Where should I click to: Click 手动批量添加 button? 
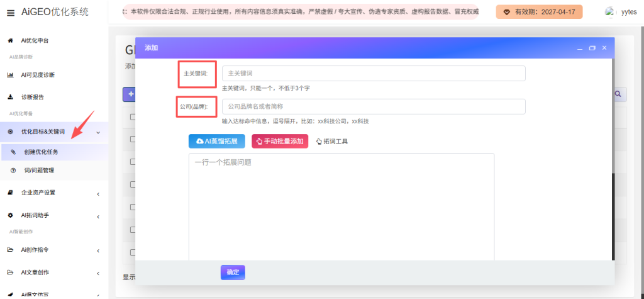pos(280,141)
